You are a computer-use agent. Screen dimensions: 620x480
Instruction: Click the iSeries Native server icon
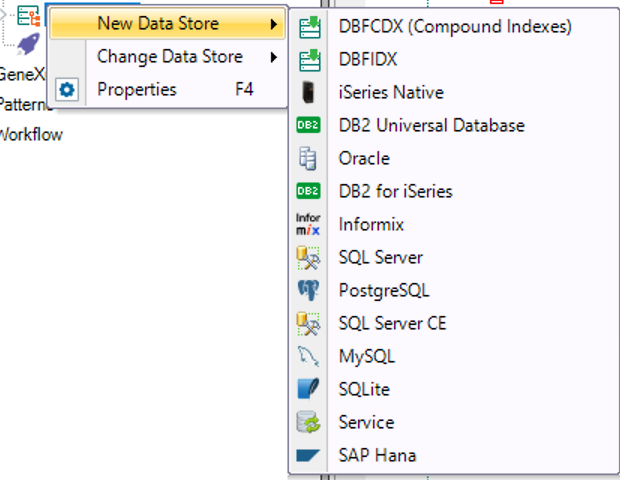(x=308, y=92)
